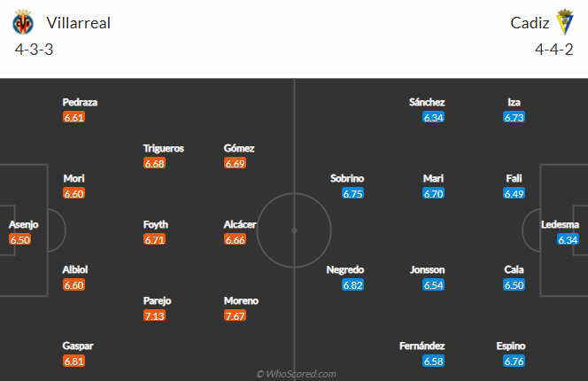Click the Foyth player name
588x381 pixels.
coord(156,224)
